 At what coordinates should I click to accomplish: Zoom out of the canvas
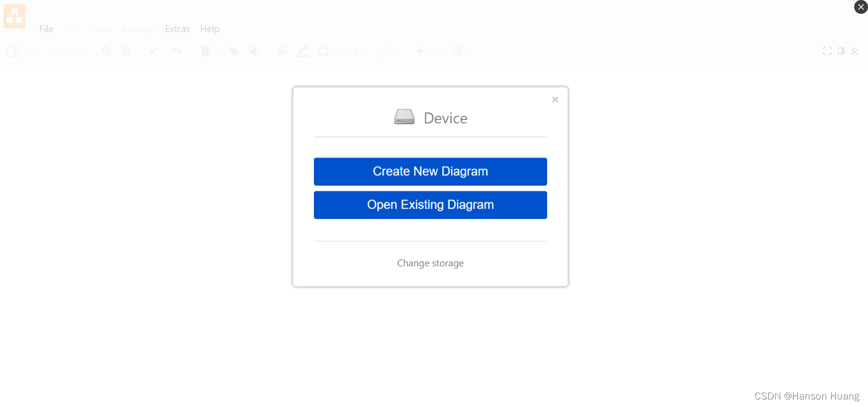tap(126, 51)
